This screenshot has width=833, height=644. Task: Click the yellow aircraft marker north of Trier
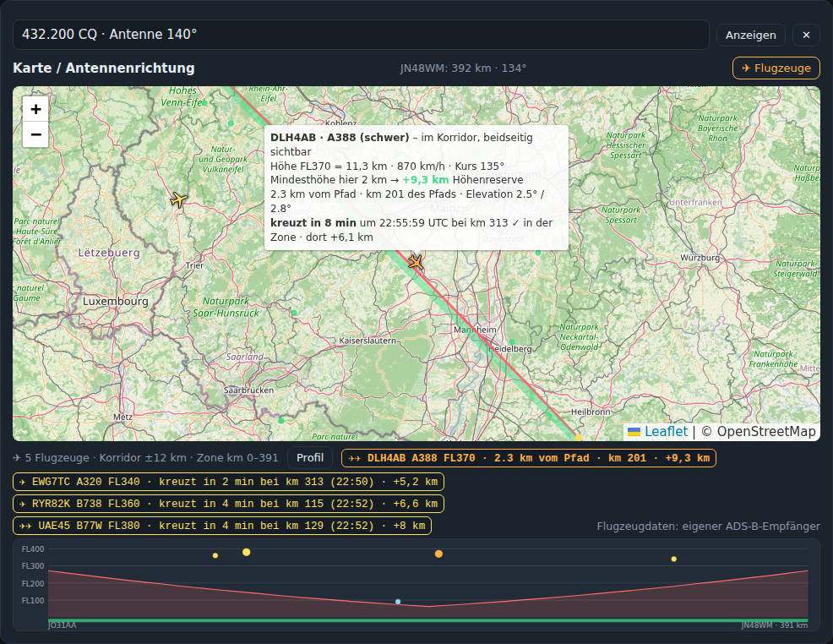tap(179, 199)
